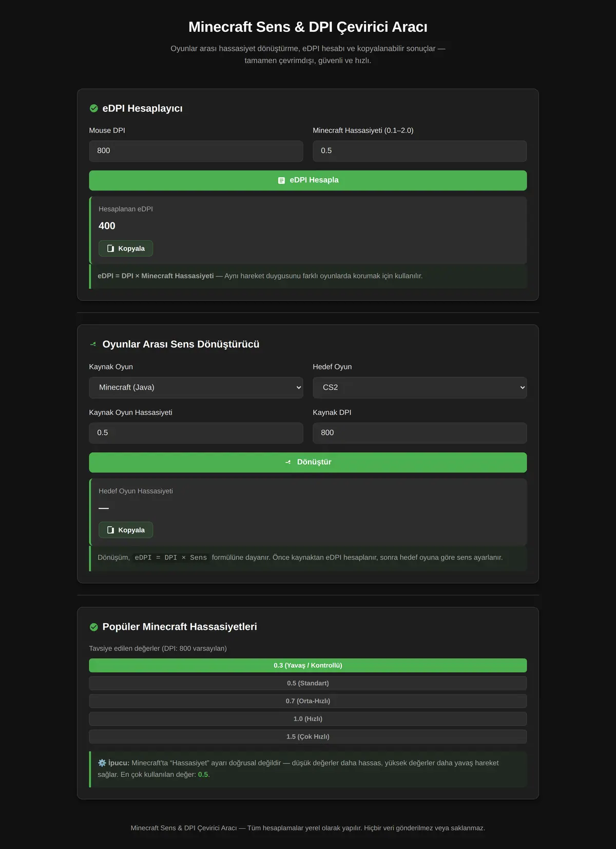Select the 1.0 (Hızlı) preset
This screenshot has height=849, width=616.
click(308, 719)
